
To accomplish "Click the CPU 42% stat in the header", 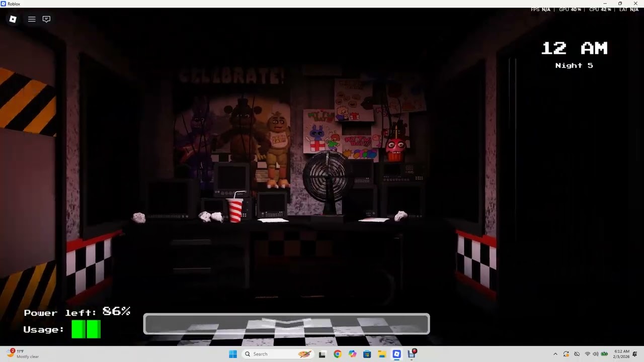I will 600,10.
